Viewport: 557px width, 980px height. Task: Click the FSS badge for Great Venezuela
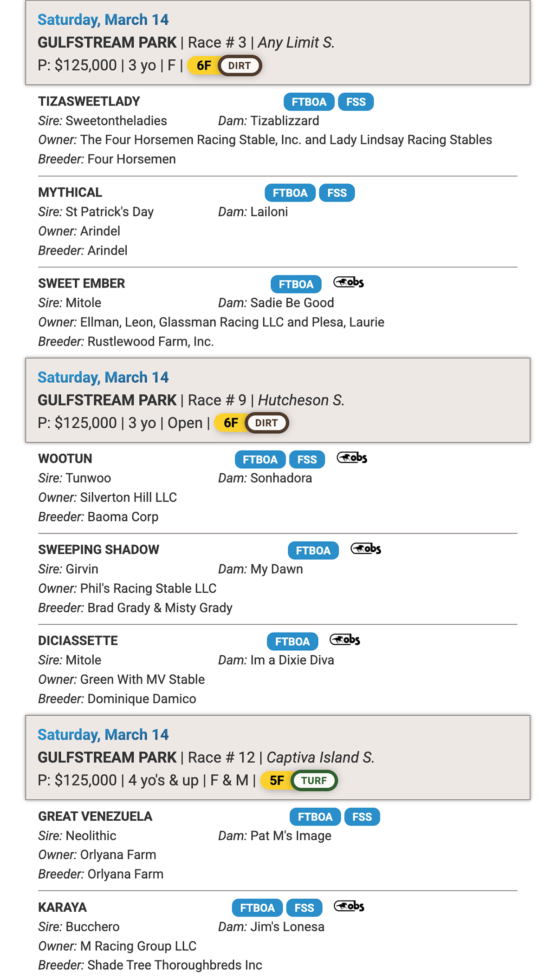362,817
